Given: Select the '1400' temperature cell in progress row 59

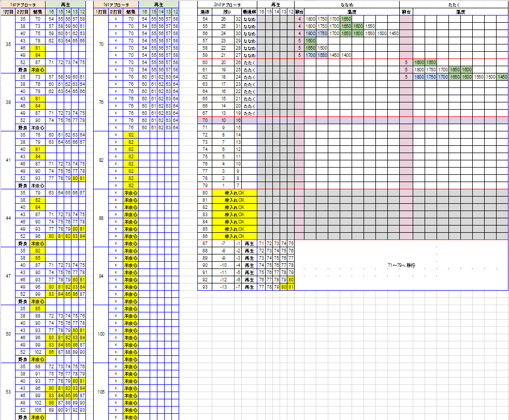Looking at the screenshot, I should 346,55.
